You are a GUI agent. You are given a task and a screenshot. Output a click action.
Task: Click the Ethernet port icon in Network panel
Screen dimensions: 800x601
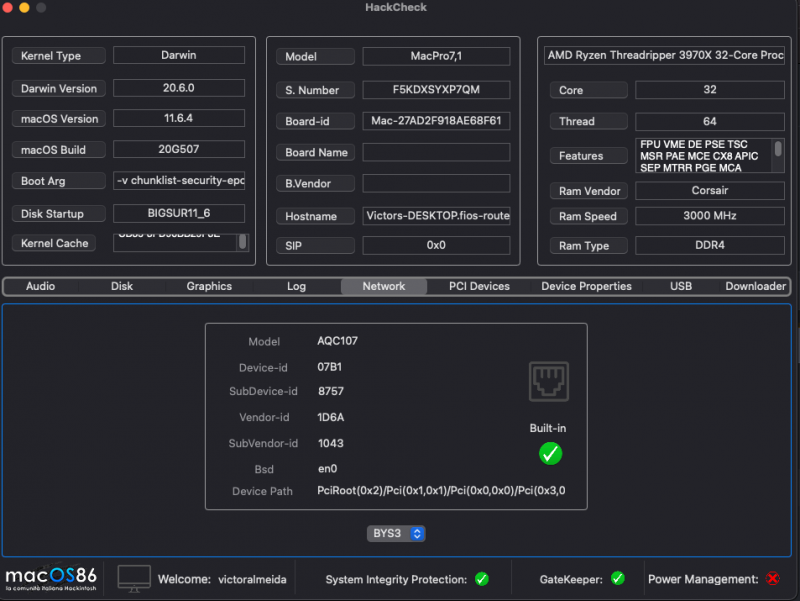(x=549, y=381)
